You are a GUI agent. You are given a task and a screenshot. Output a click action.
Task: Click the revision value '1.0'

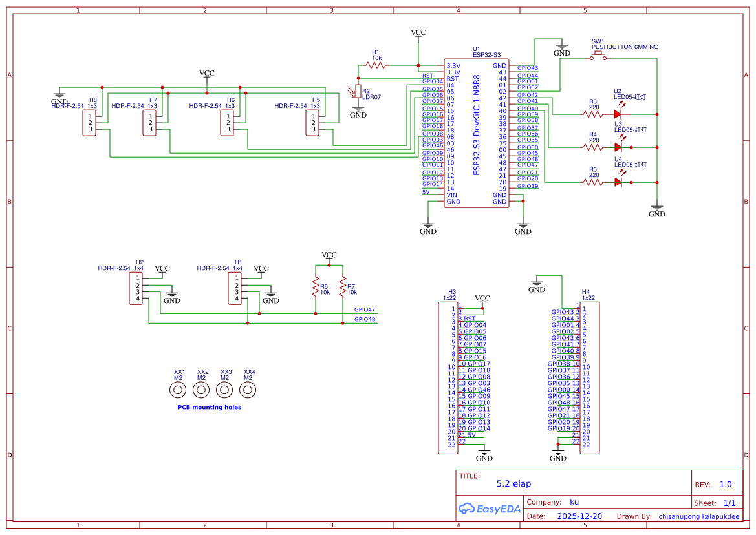725,485
